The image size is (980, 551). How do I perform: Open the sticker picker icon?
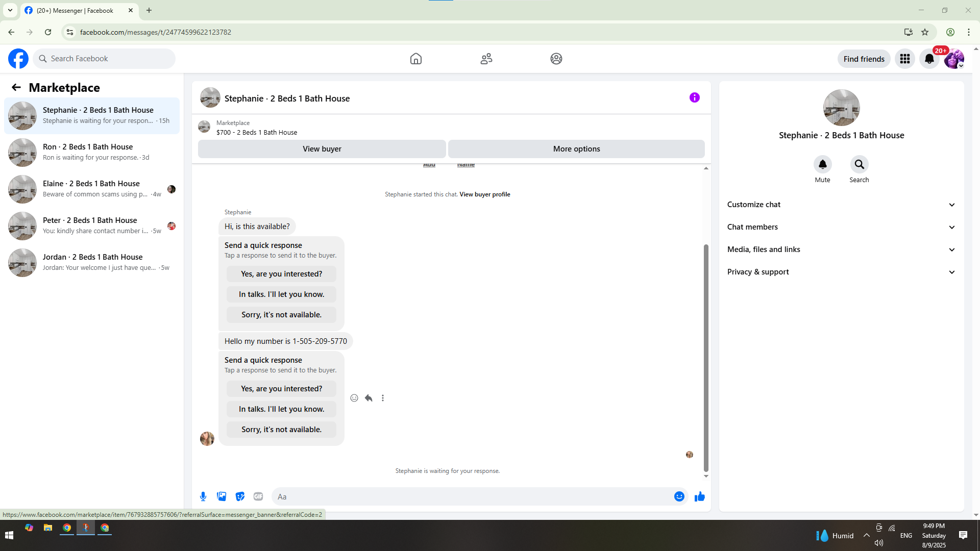pos(240,496)
